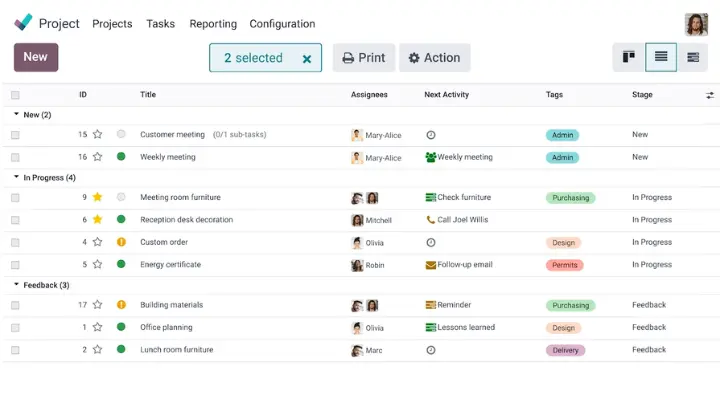Switch to the third view icon
Screen dimensions: 720x403
[x=692, y=57]
